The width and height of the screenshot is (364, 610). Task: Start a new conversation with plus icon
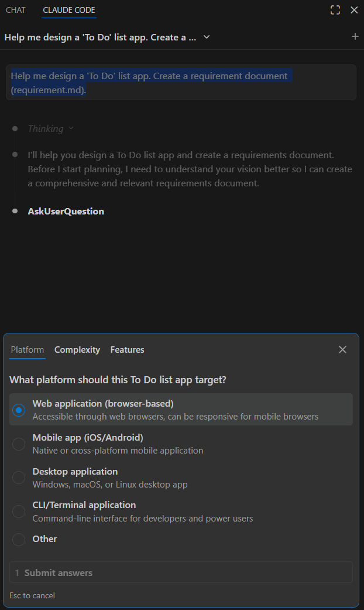pos(355,36)
